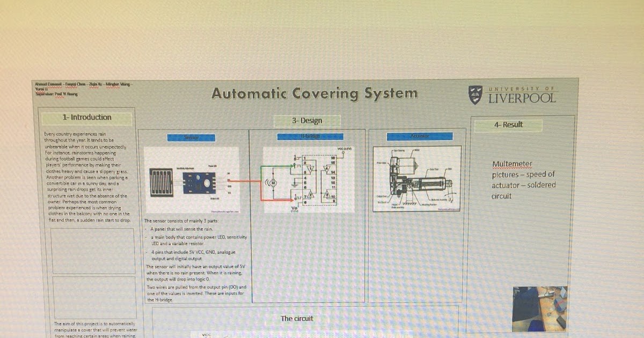Expand The circuit section at the bottom

(297, 318)
